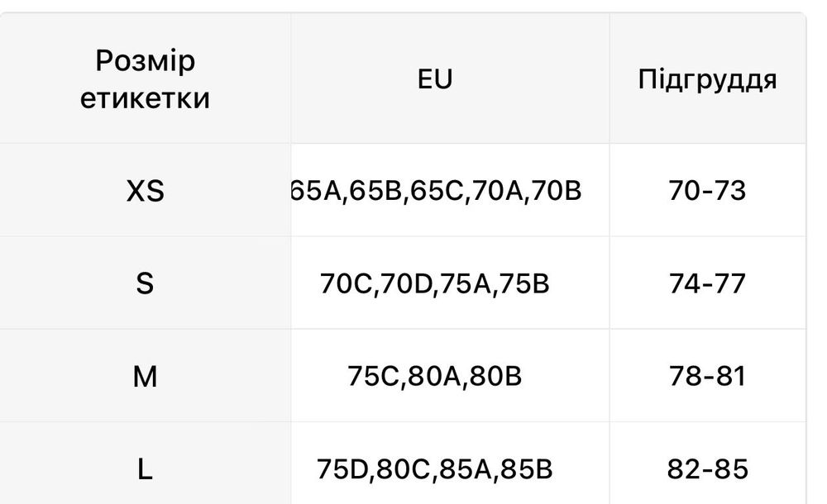
Task: Select the L size label cell
Action: pyautogui.click(x=145, y=469)
